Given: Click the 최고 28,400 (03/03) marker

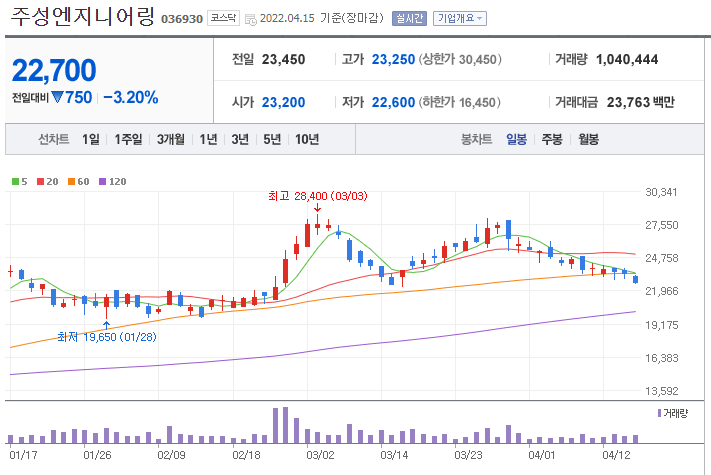Looking at the screenshot, I should [x=317, y=196].
